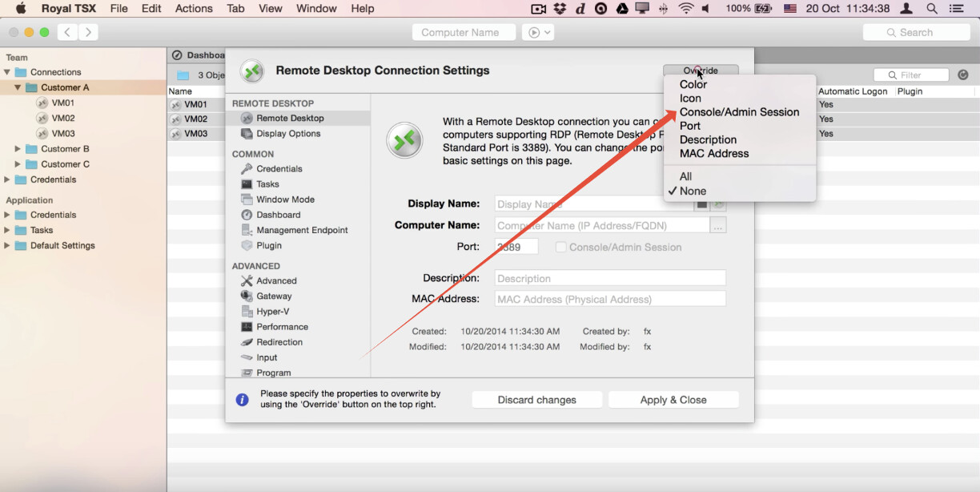Choose Color in the Override menu
Image resolution: width=980 pixels, height=492 pixels.
point(693,84)
